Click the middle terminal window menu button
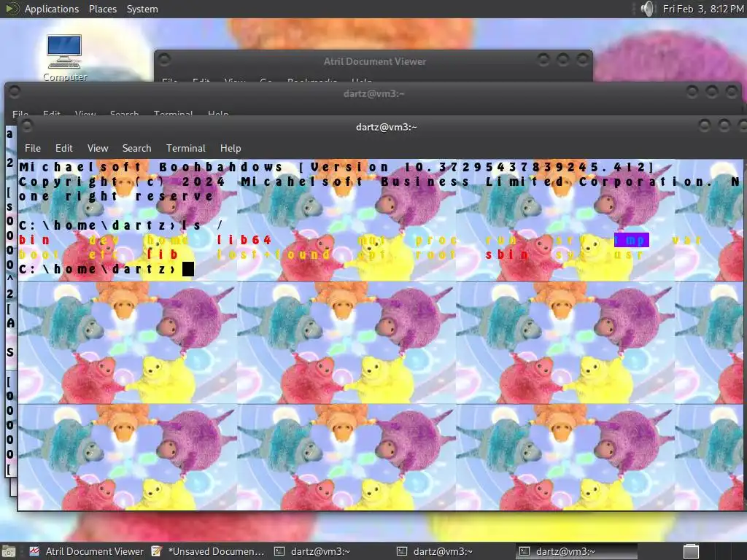747x560 pixels. pos(15,92)
